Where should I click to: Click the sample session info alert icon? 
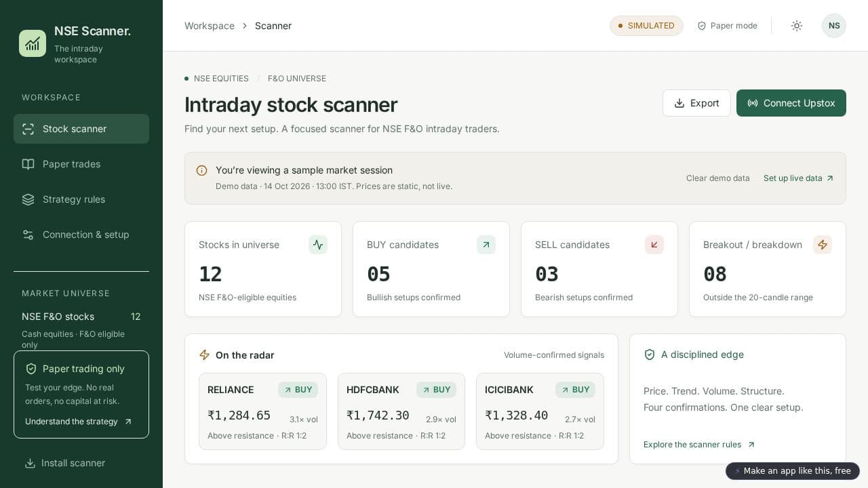point(201,171)
